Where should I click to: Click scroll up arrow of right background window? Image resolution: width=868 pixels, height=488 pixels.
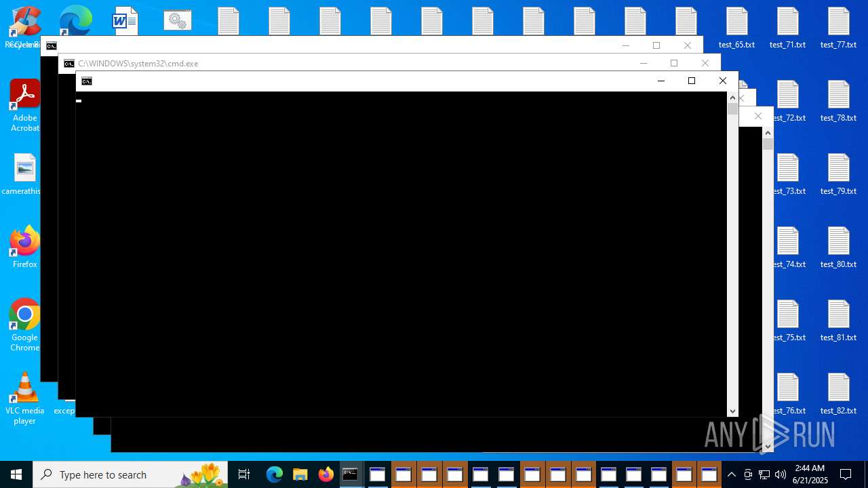coord(768,132)
